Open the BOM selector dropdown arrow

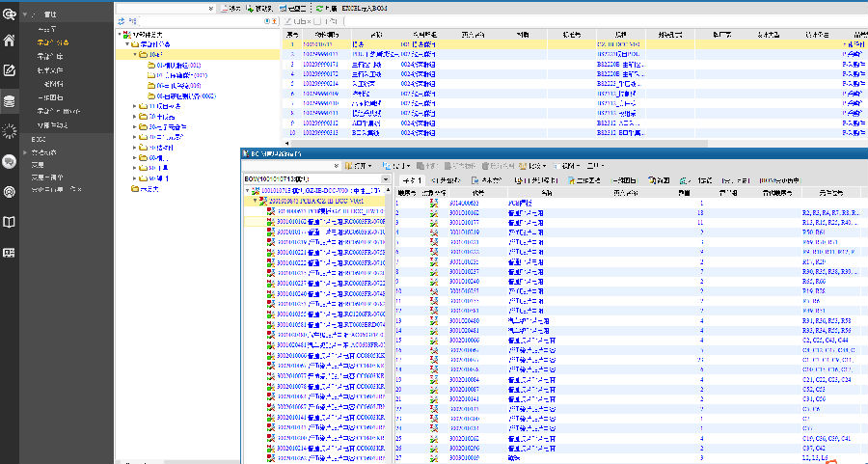(x=386, y=179)
